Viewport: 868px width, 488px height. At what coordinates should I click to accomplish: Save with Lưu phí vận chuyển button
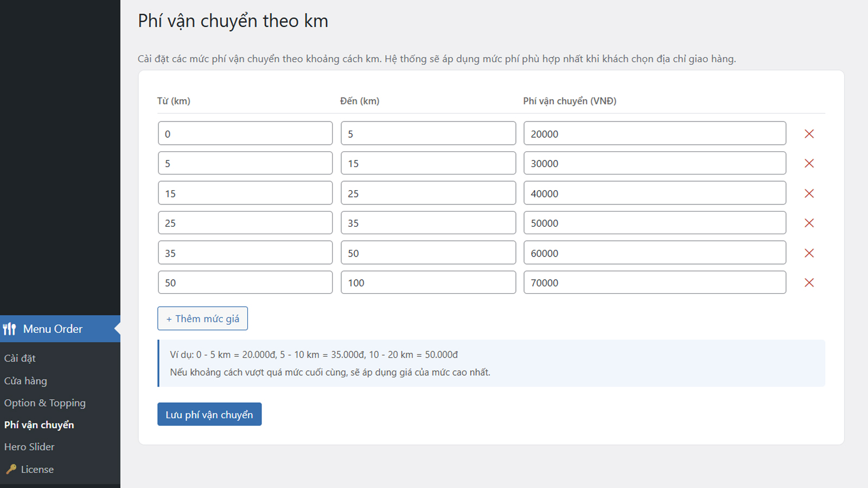[209, 414]
